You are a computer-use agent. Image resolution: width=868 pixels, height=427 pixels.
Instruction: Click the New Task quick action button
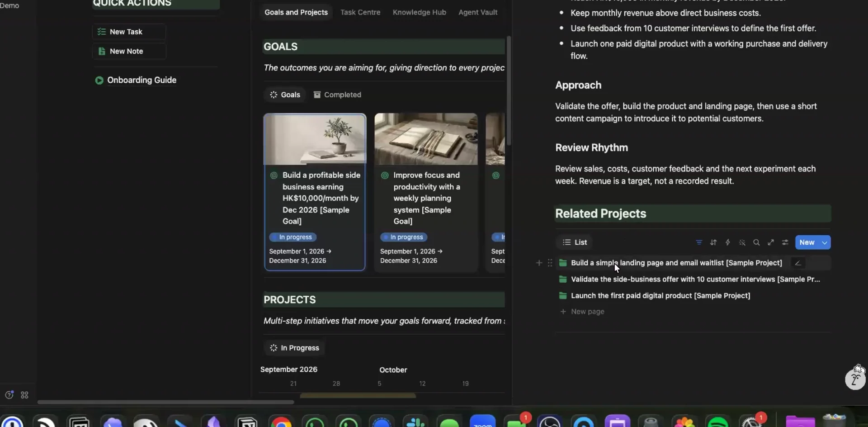click(x=129, y=32)
